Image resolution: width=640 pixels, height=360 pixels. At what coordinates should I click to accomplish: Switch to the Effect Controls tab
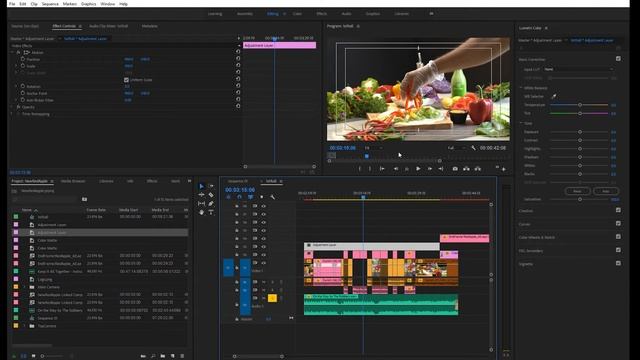[64, 26]
